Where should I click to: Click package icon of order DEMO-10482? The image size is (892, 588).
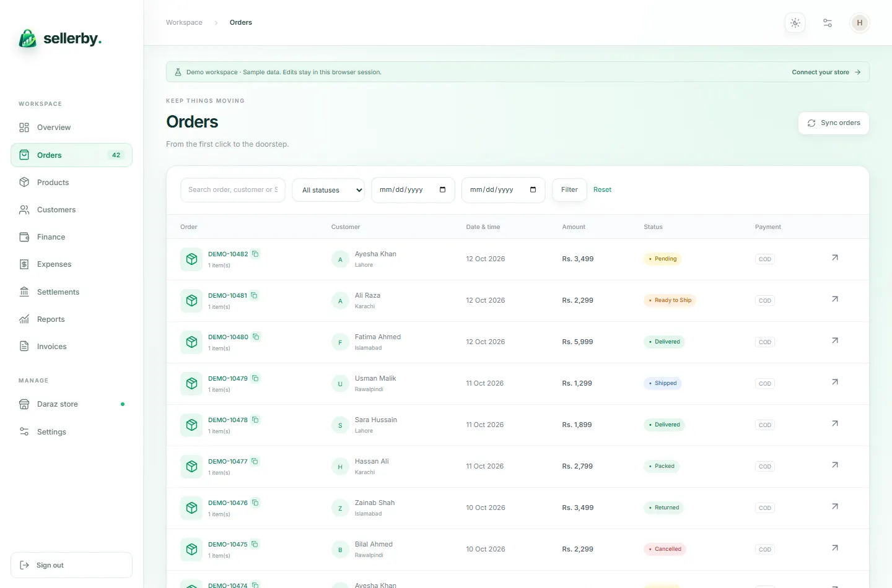point(191,259)
